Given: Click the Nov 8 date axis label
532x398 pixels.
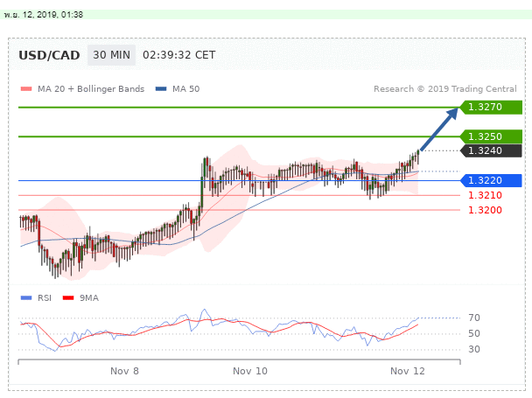Looking at the screenshot, I should click(x=124, y=371).
